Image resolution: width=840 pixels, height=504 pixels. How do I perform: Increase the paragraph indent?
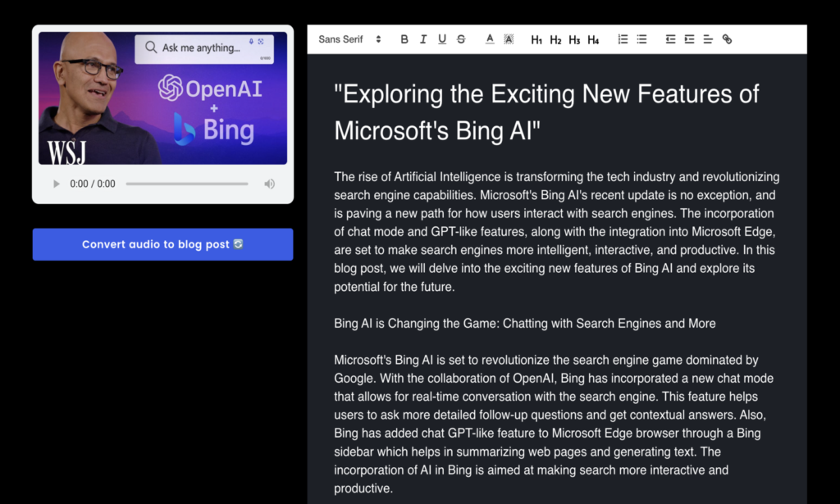[x=689, y=39]
